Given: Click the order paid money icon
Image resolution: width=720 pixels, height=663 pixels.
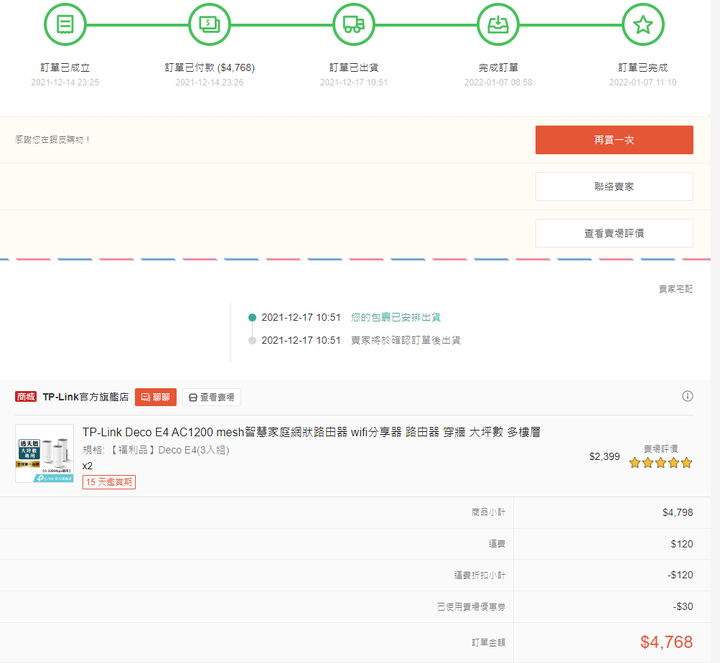Looking at the screenshot, I should [209, 24].
